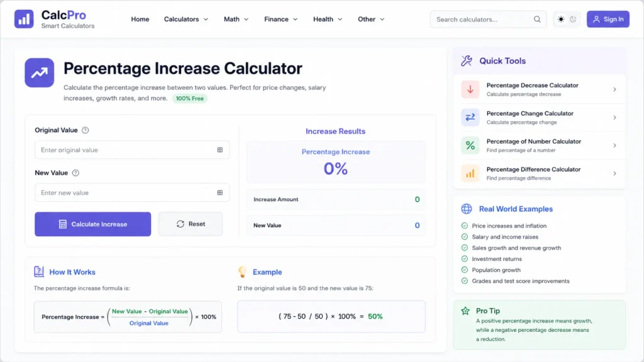
Task: Click chevron on Percentage of Number Calculator row
Action: click(x=614, y=145)
